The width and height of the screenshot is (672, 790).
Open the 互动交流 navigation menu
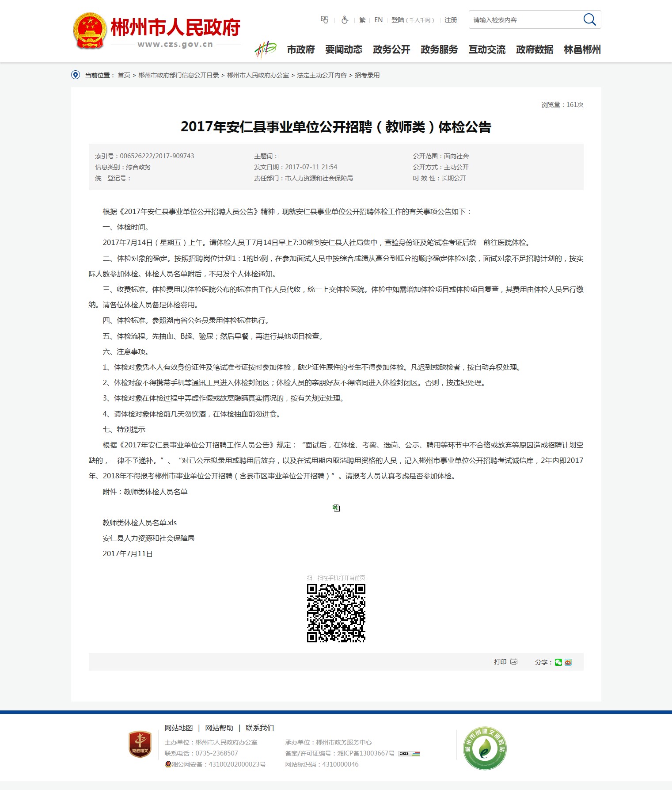(x=487, y=50)
